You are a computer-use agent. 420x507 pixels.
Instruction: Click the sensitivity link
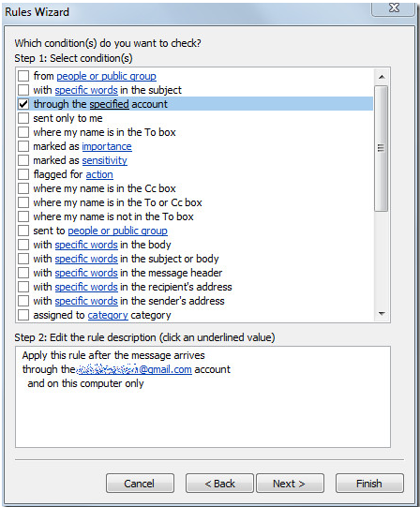point(104,160)
